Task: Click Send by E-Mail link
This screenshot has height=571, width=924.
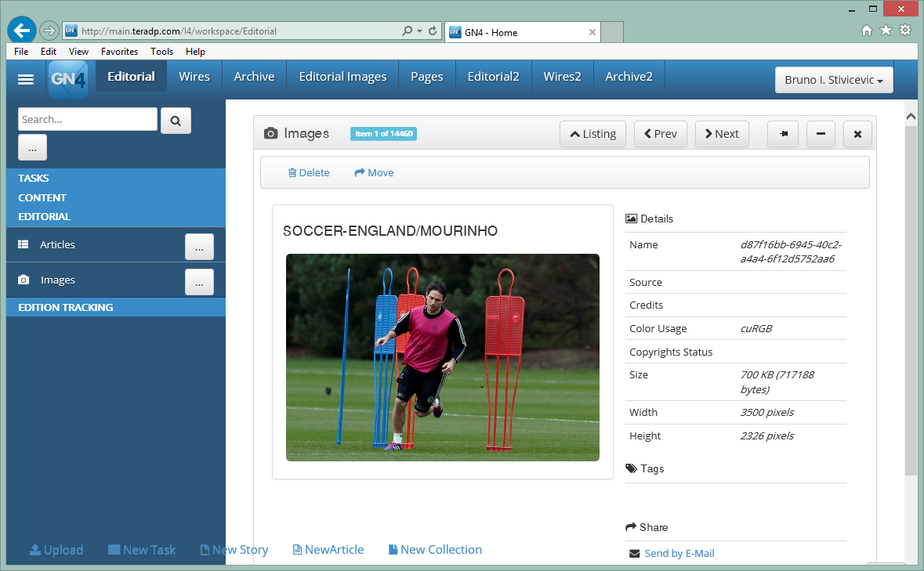Action: pos(679,553)
